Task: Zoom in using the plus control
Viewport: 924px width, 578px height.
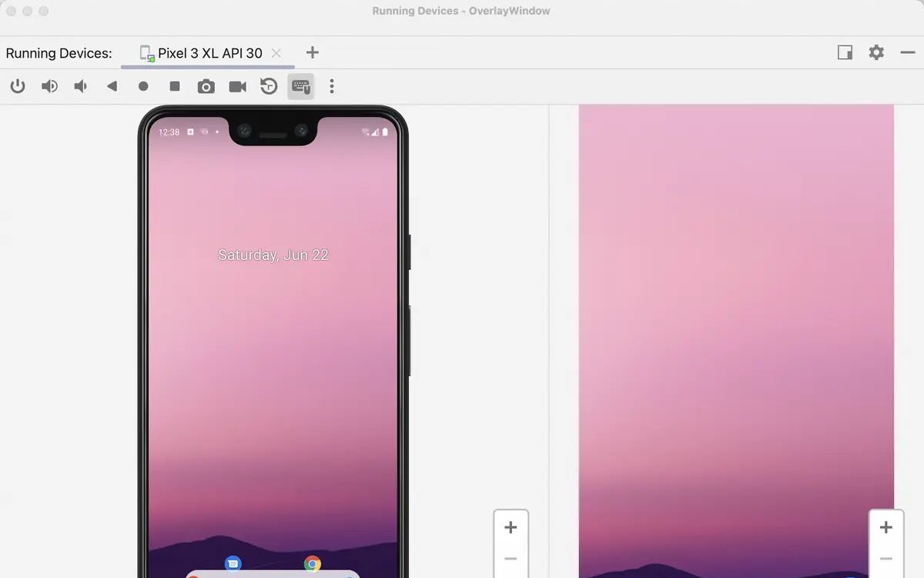Action: pos(511,527)
